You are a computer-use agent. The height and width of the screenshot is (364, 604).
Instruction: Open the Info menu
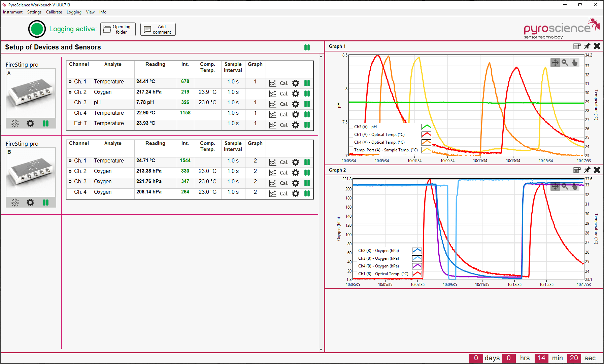click(x=103, y=12)
